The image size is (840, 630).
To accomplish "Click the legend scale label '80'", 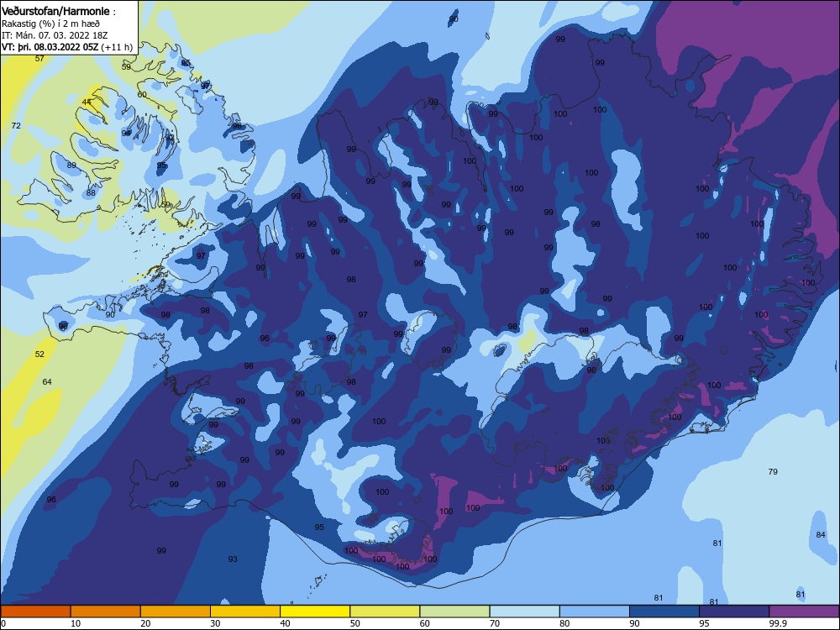I will point(564,623).
